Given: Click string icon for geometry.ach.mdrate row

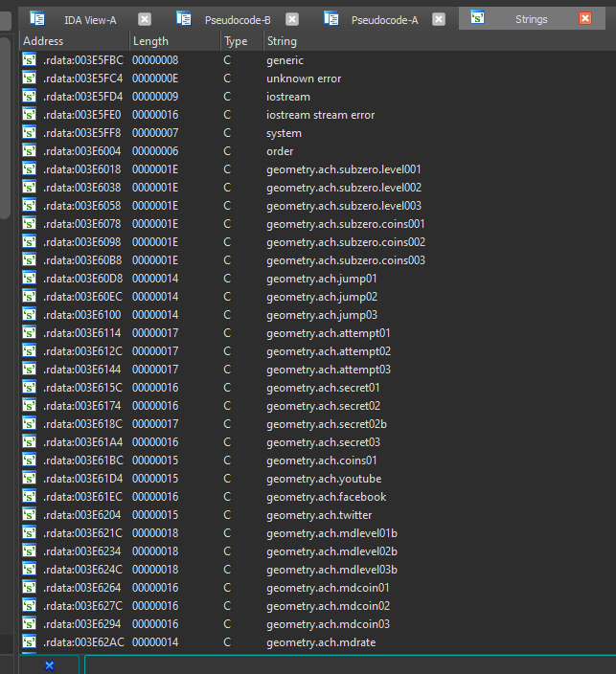Looking at the screenshot, I should coord(30,641).
